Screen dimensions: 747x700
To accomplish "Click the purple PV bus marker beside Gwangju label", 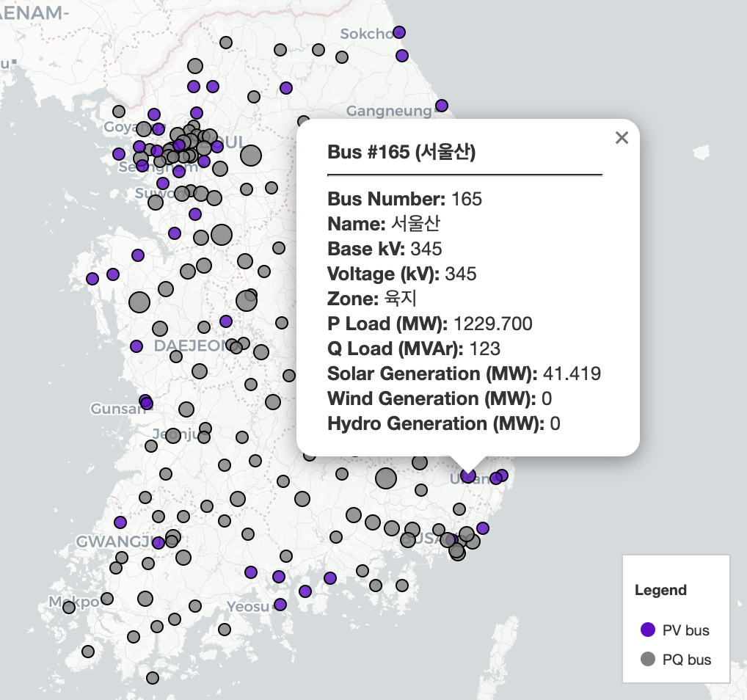I will coord(158,543).
